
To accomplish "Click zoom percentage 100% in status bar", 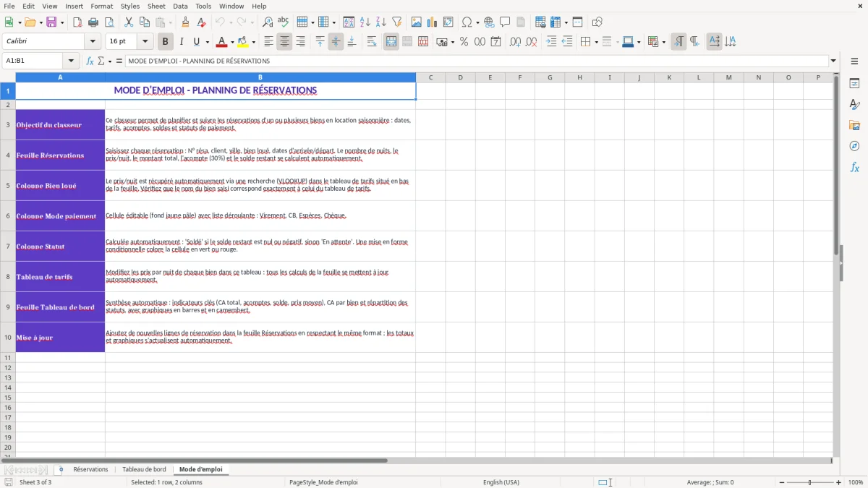I will 856,482.
